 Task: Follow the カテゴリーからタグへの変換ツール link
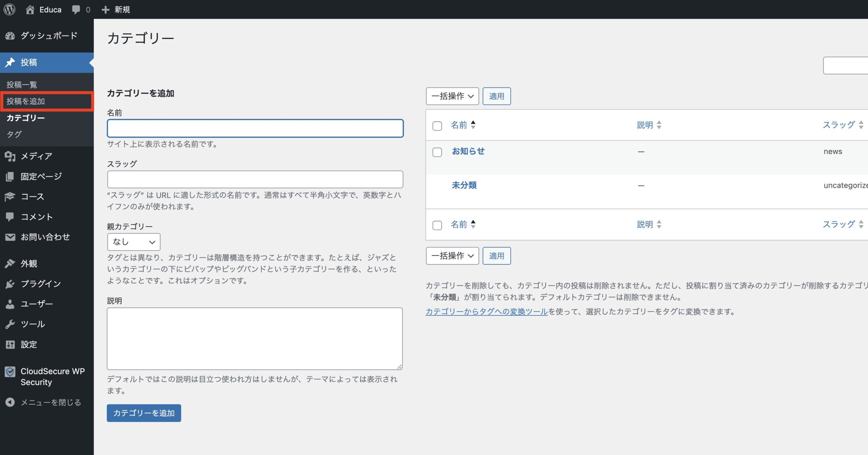(x=486, y=312)
